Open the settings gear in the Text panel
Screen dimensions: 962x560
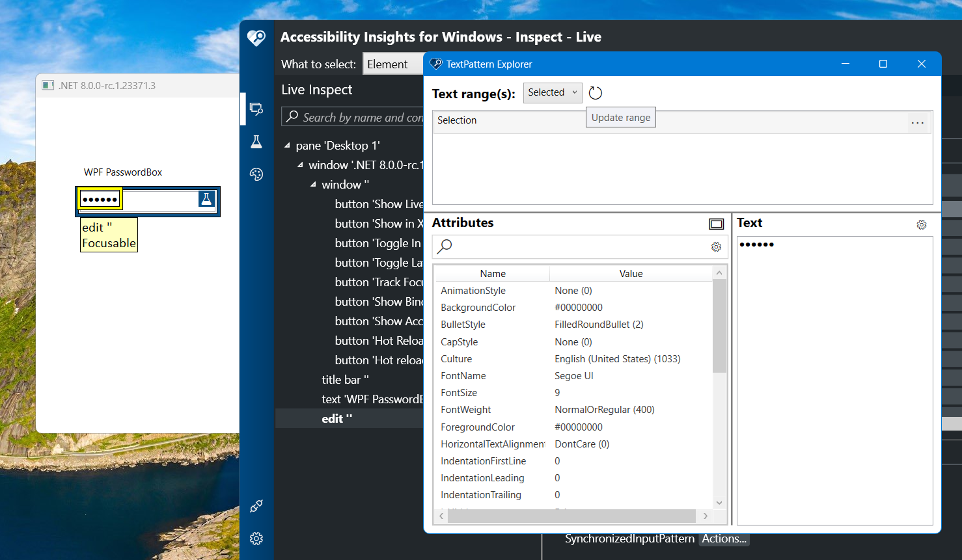pos(921,224)
